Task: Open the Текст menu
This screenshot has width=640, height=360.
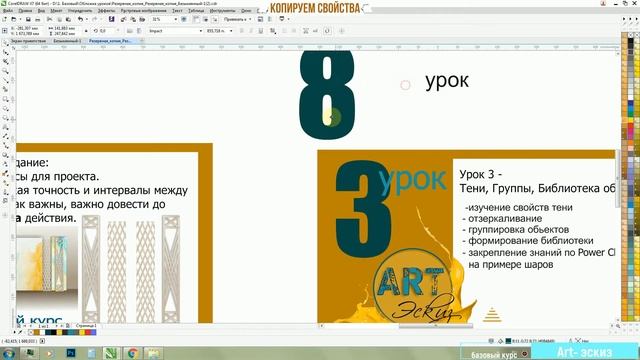Action: (177, 11)
